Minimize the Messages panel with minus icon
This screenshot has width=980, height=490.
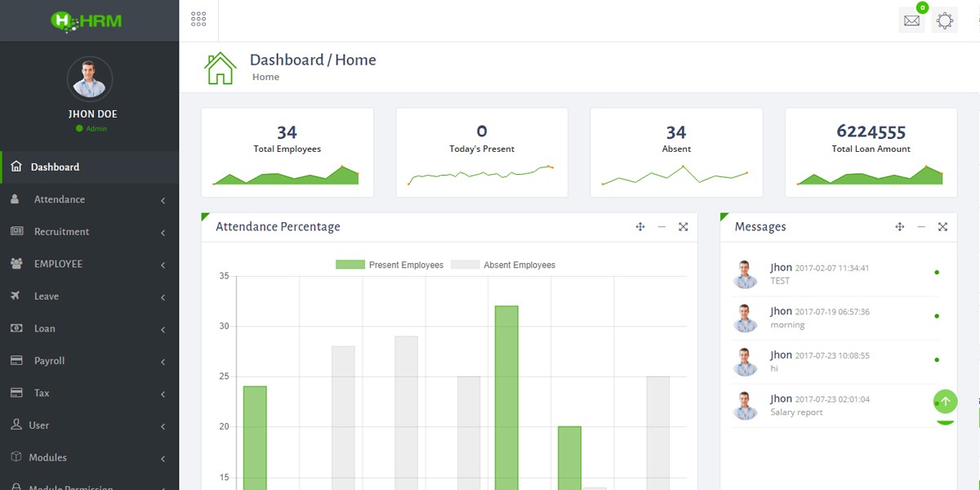(921, 227)
